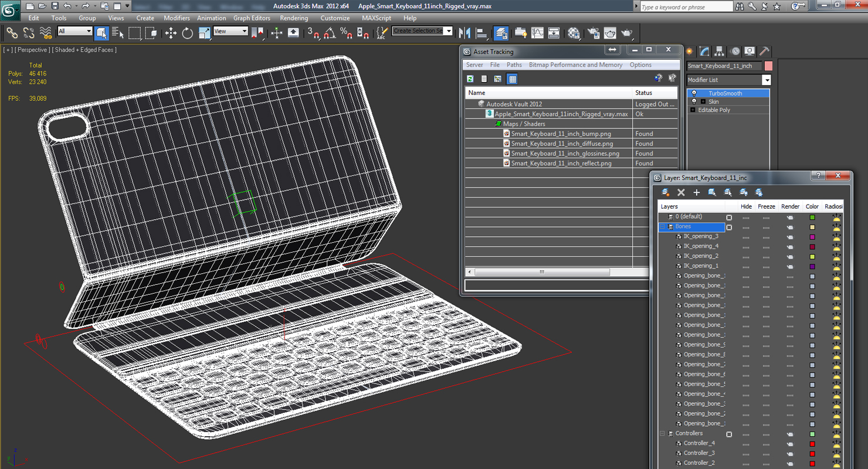Open the selection filter All dropdown
This screenshot has width=868, height=469.
pyautogui.click(x=75, y=31)
